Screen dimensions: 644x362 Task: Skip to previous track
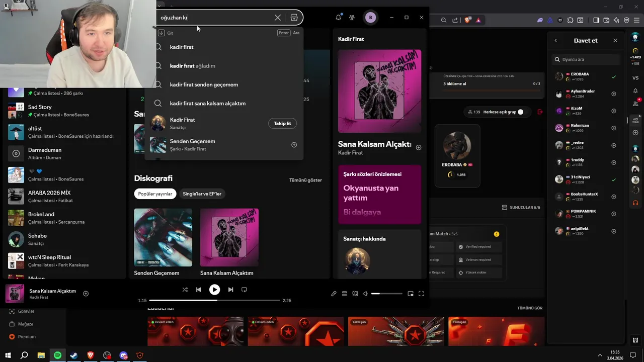coord(198,290)
